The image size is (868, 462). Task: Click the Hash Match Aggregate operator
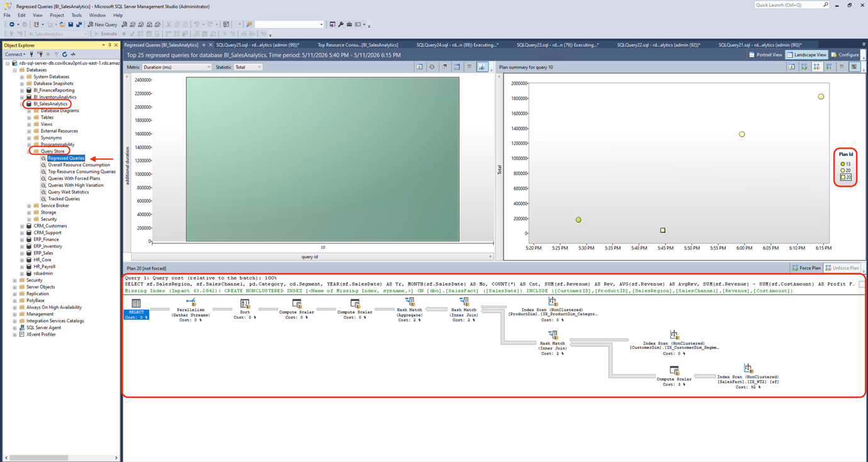coord(410,310)
